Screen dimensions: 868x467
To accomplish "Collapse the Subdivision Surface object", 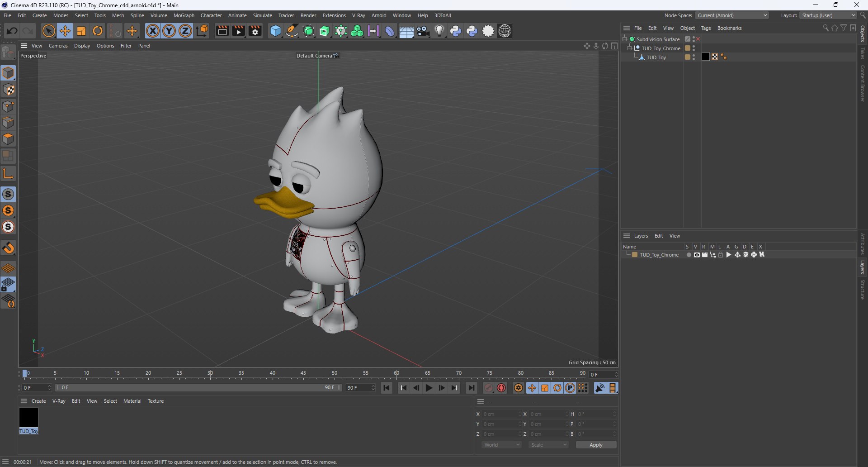I will tap(625, 39).
